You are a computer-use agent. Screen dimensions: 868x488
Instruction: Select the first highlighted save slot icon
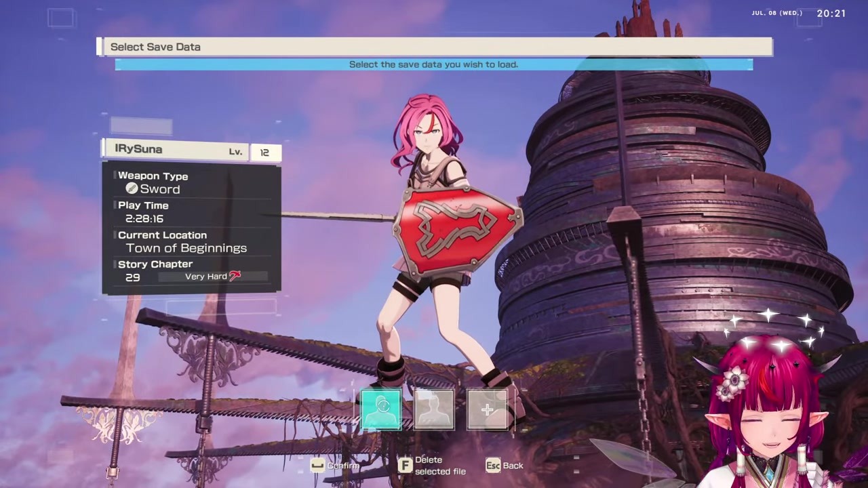tap(381, 409)
